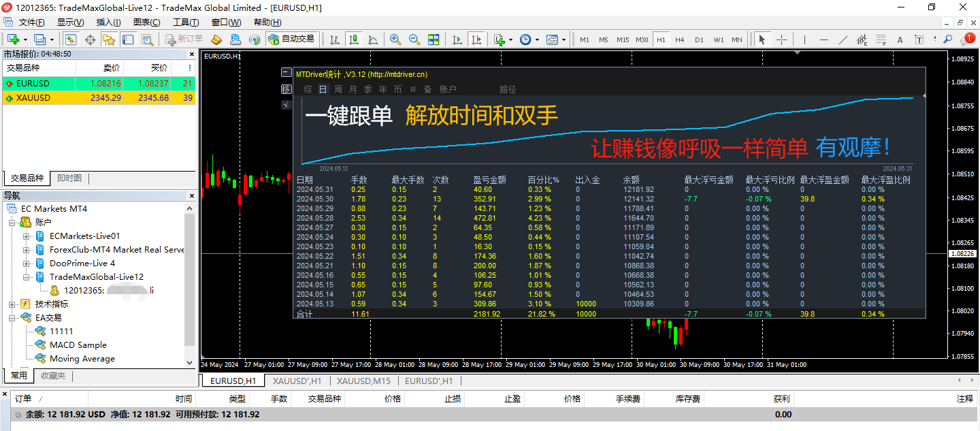Select the M15 timeframe
The image size is (980, 431).
click(x=623, y=39)
